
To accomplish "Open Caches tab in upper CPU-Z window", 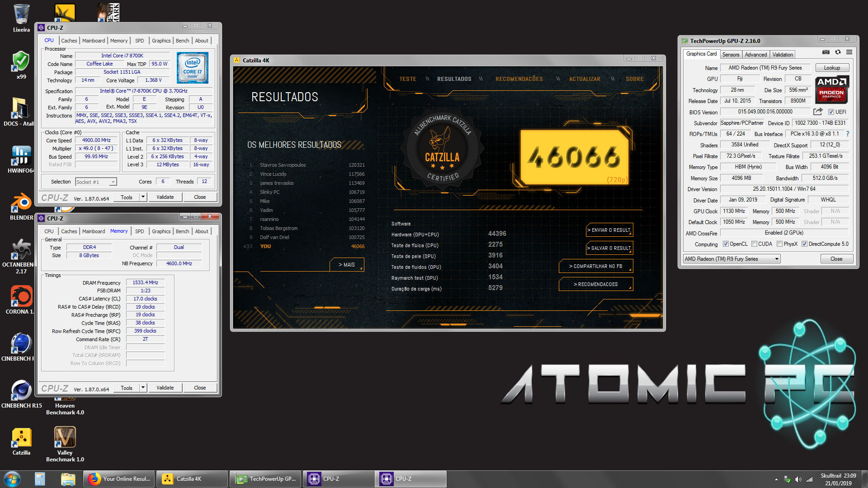I will (69, 41).
